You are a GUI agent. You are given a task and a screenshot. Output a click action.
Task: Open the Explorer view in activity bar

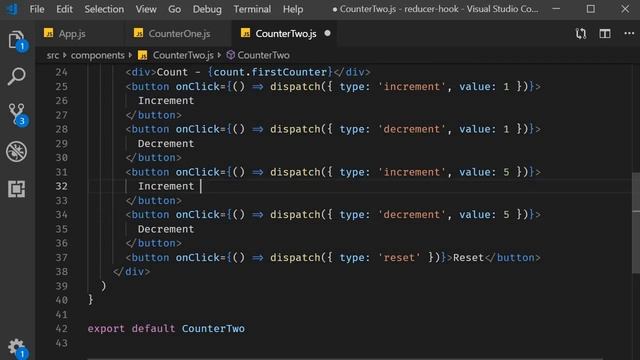click(17, 41)
